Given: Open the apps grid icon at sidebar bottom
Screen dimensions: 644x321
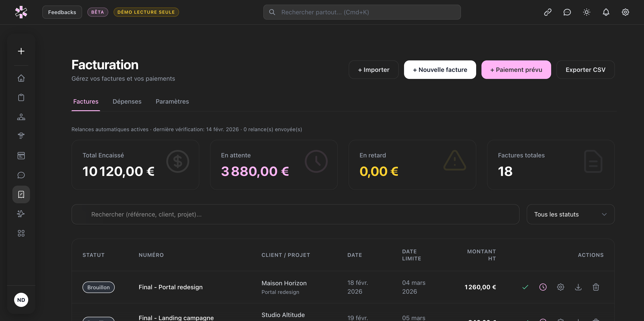Looking at the screenshot, I should tap(21, 233).
